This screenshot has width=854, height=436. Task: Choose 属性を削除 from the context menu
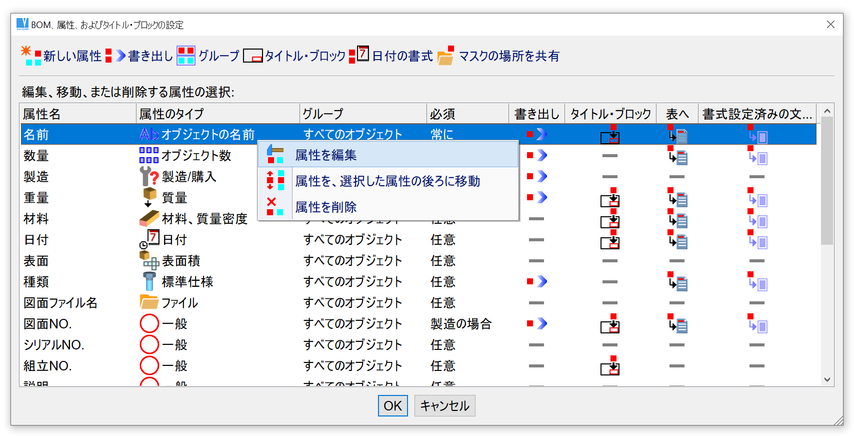pos(325,207)
